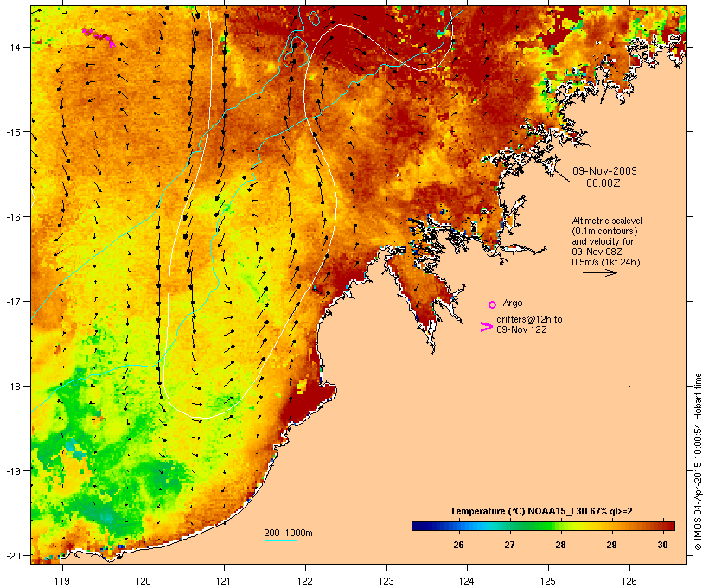This screenshot has height=588, width=709.
Task: Click the -18 latitude axis label
Action: pyautogui.click(x=12, y=386)
